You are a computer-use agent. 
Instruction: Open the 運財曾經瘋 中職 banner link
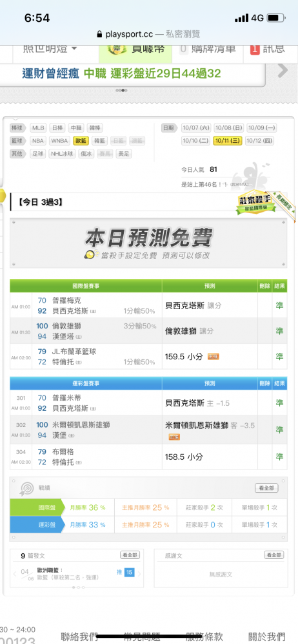coord(121,73)
